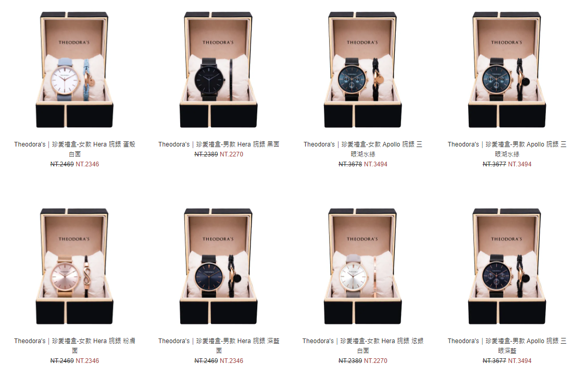Image resolution: width=588 pixels, height=376 pixels.
Task: Open women's Hera 蛋殼白面 product title link
Action: 74,149
